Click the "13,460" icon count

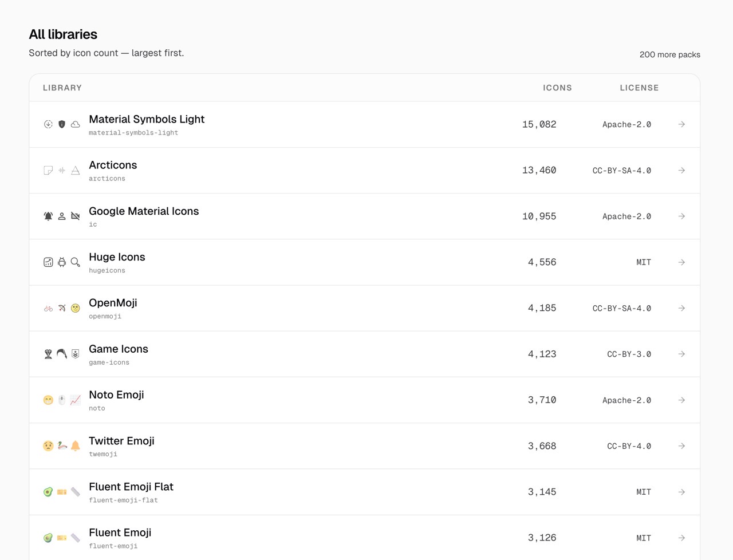(539, 171)
